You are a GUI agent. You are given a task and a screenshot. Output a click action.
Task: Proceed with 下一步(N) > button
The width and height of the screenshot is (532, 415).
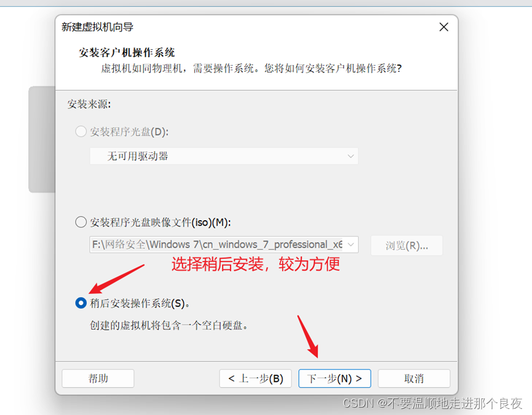click(x=335, y=378)
